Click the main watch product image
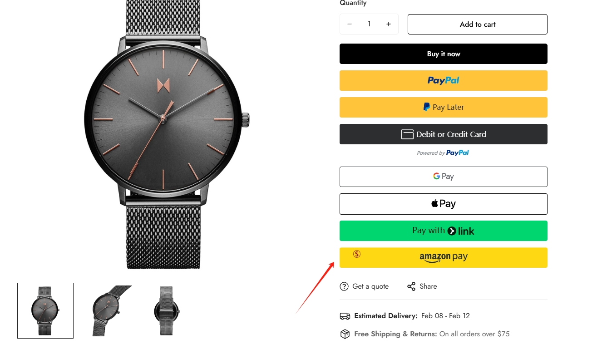The image size is (602, 364). click(167, 134)
